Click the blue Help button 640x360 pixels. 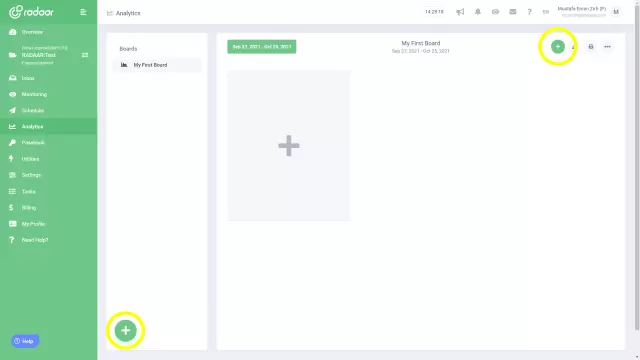tap(24, 341)
